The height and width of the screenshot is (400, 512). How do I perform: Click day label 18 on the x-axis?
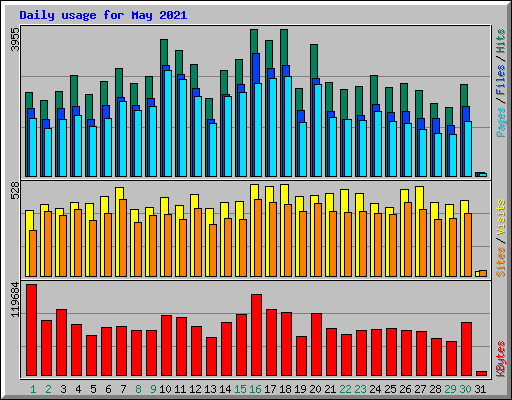(x=285, y=389)
